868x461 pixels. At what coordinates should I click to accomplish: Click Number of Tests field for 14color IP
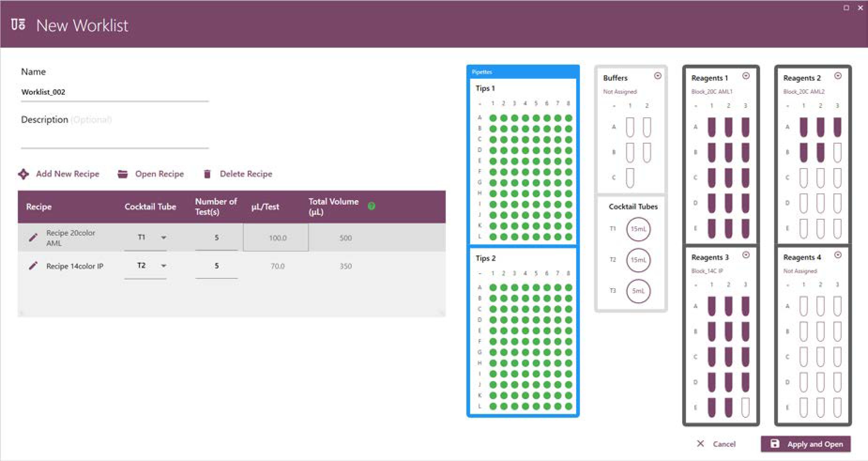click(x=216, y=266)
